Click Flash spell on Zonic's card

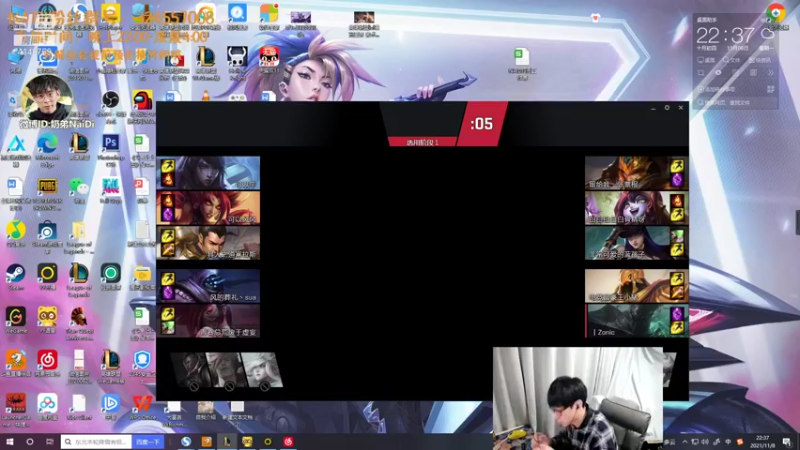click(x=677, y=327)
